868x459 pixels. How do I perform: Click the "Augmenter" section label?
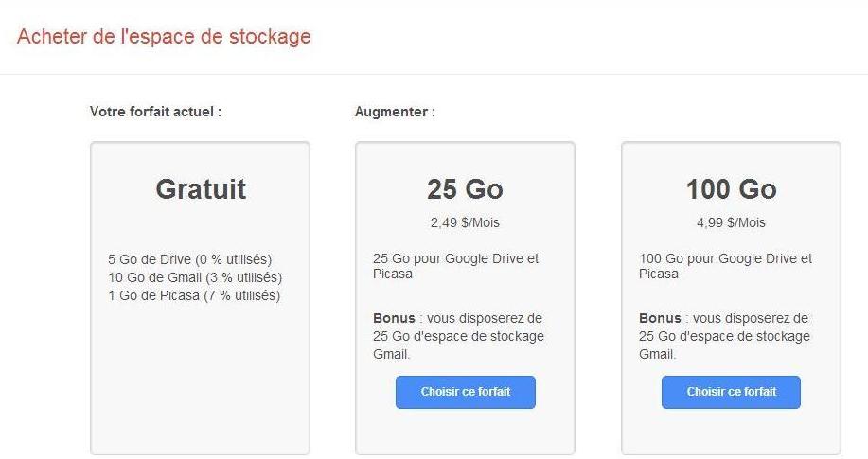[x=395, y=112]
